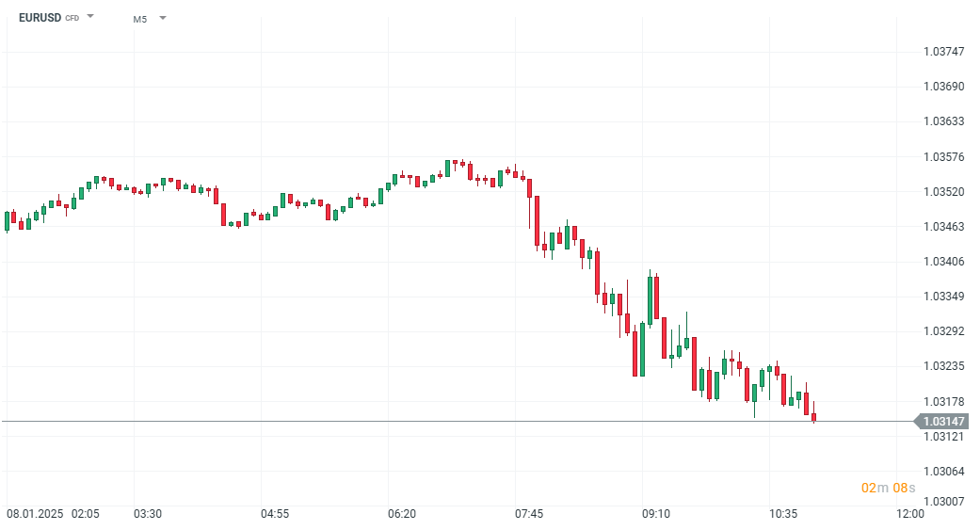980x530 pixels.
Task: Click the 10:35 time axis label
Action: (x=783, y=514)
